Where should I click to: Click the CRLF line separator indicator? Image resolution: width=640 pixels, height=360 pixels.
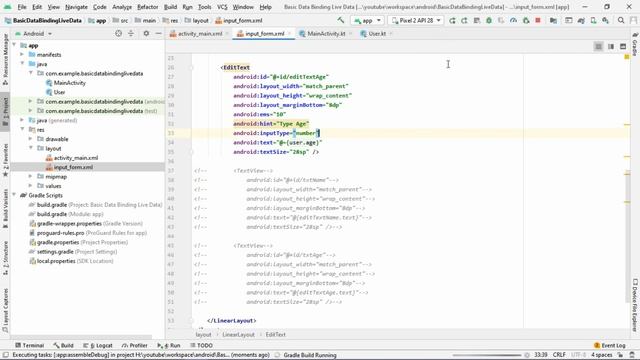pos(559,355)
